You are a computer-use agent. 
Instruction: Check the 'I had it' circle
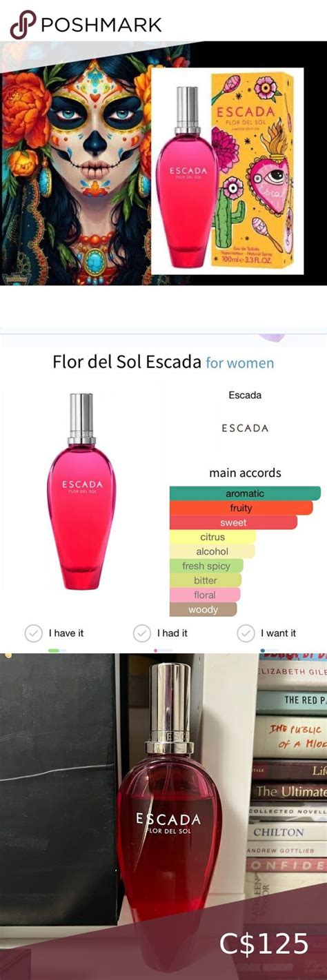pos(142,633)
